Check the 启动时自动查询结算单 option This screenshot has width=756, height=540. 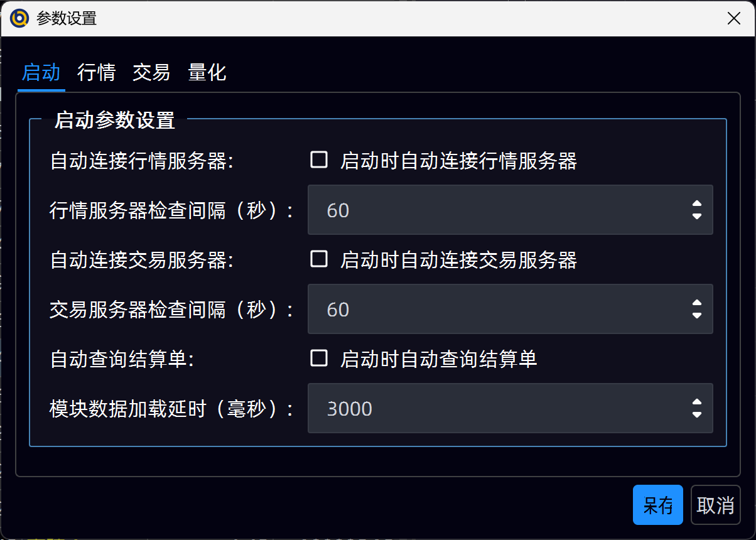(319, 359)
